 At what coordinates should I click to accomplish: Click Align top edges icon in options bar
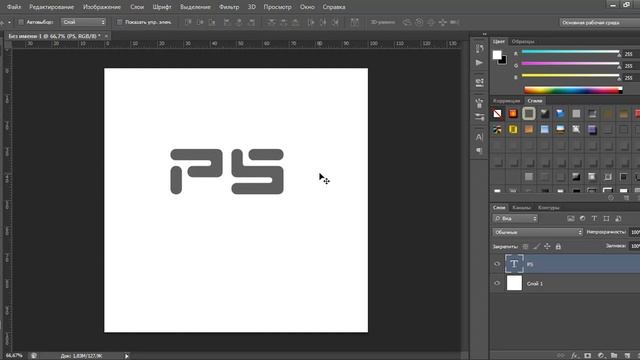coord(188,22)
